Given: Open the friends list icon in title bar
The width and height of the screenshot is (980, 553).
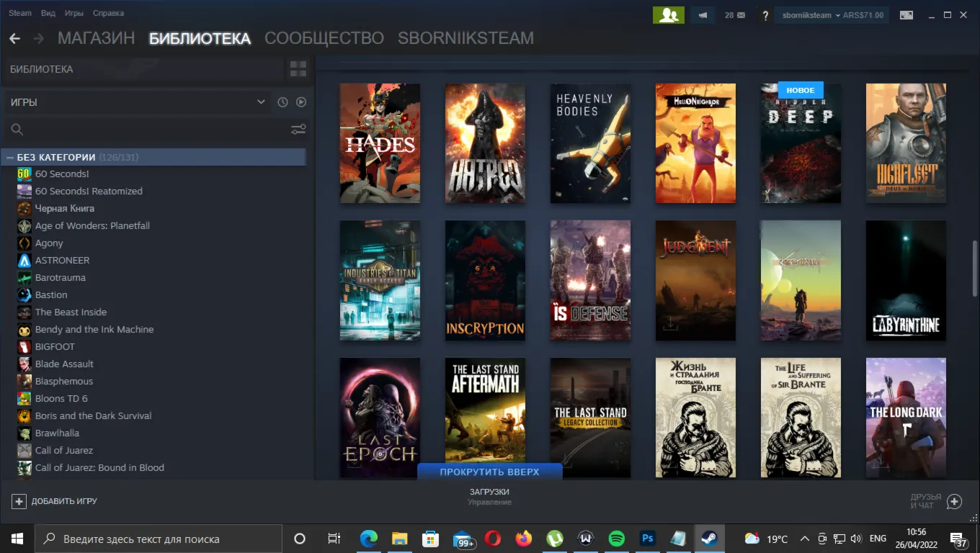Looking at the screenshot, I should coord(668,15).
